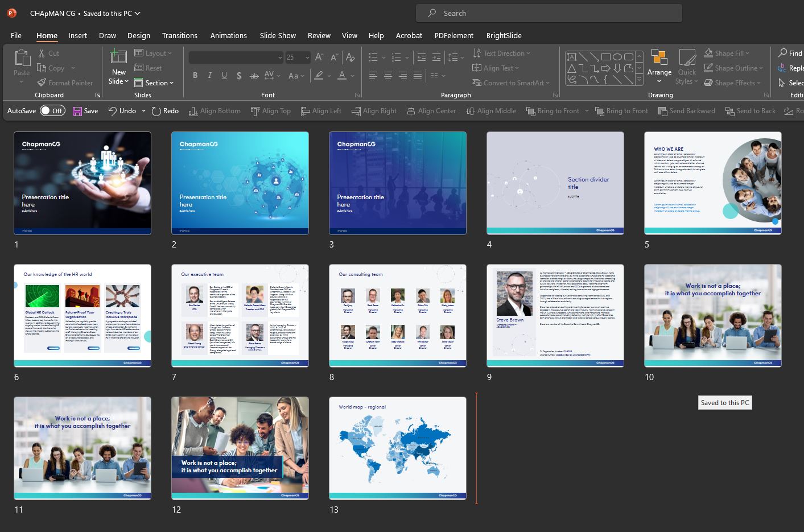The height and width of the screenshot is (532, 804).
Task: Click Align Left in quick toolbar
Action: point(321,111)
